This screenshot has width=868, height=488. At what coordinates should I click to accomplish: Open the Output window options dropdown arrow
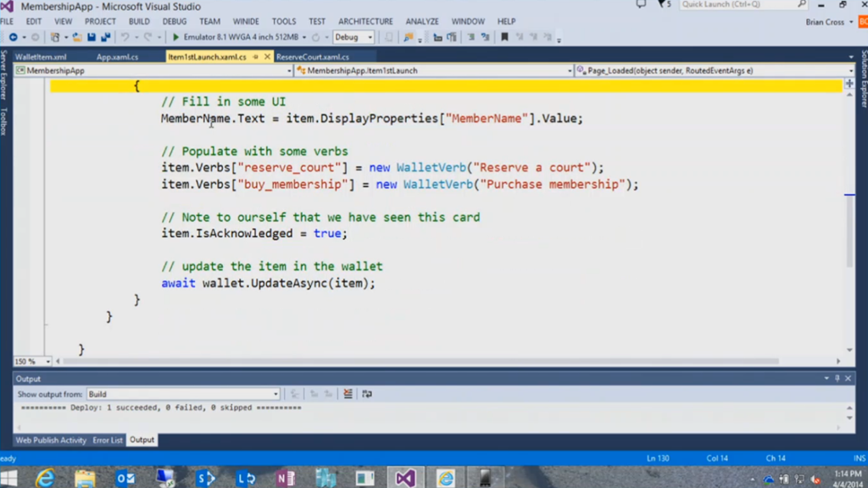coord(826,379)
